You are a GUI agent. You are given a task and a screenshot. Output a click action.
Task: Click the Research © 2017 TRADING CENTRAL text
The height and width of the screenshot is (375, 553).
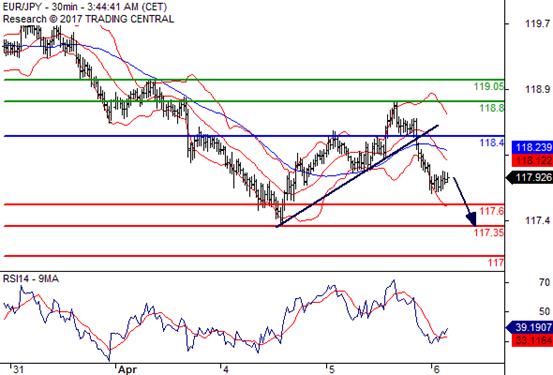tap(88, 19)
